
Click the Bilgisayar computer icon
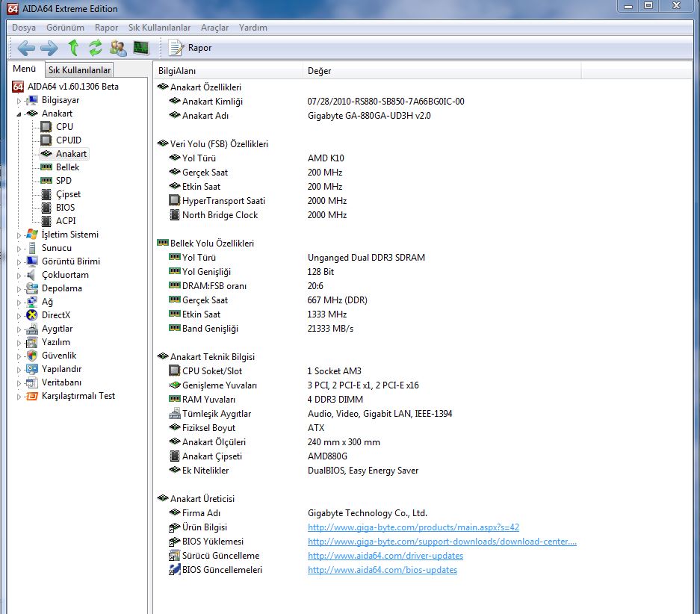[x=32, y=100]
